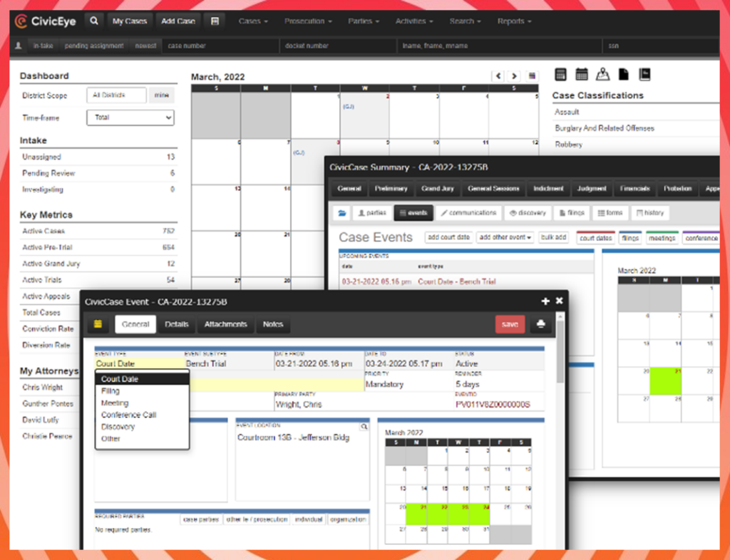Viewport: 730px width, 560px height.
Task: Open the add other event dropdown
Action: [x=505, y=237]
